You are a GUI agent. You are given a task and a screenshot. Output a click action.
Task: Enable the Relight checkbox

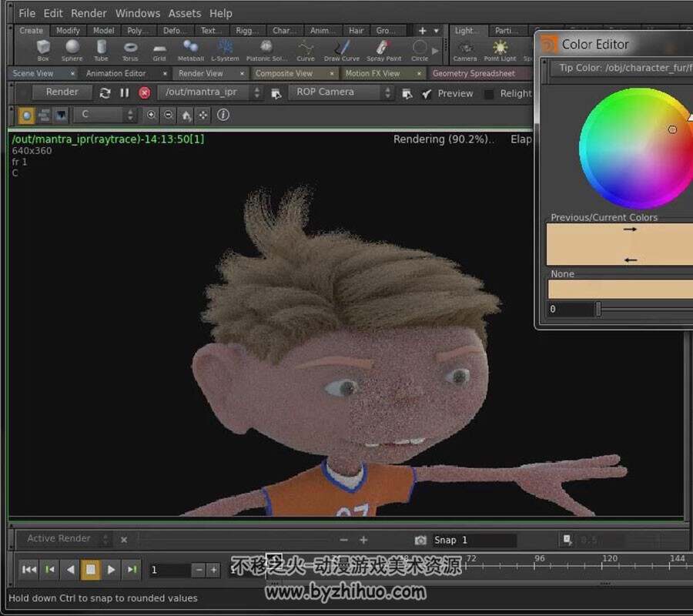pos(489,94)
